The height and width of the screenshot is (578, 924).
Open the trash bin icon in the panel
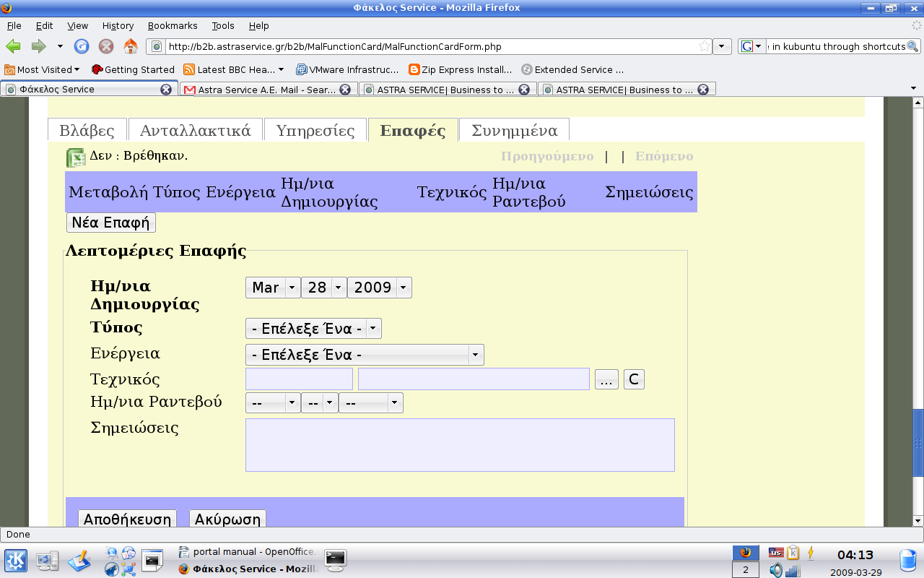(908, 561)
